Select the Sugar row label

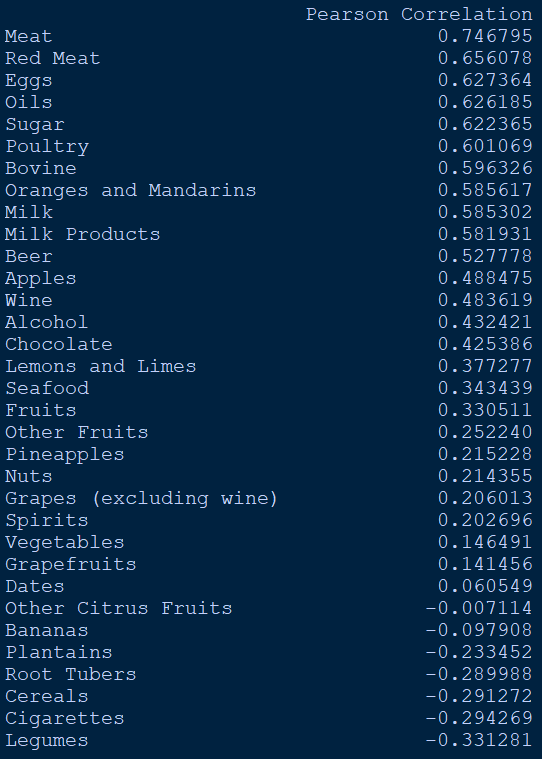click(x=34, y=124)
